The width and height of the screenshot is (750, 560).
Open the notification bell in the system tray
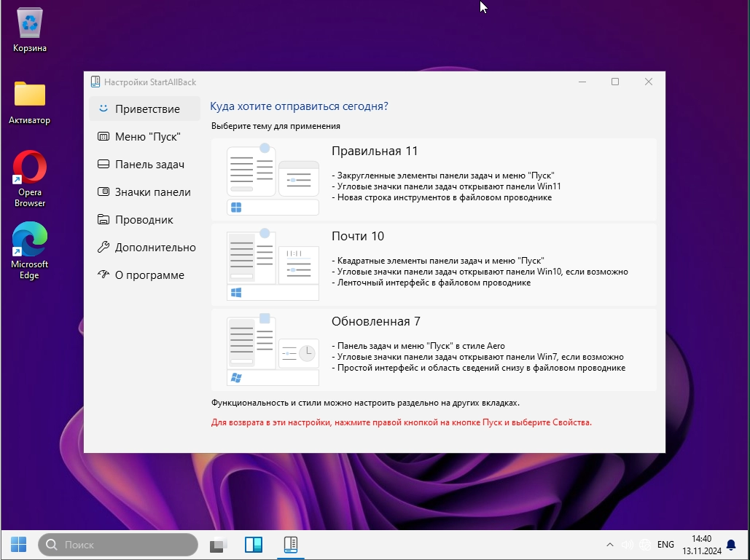click(x=731, y=545)
